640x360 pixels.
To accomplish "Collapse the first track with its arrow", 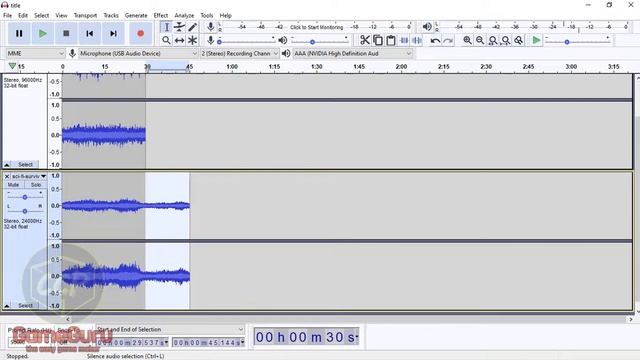I will point(7,164).
